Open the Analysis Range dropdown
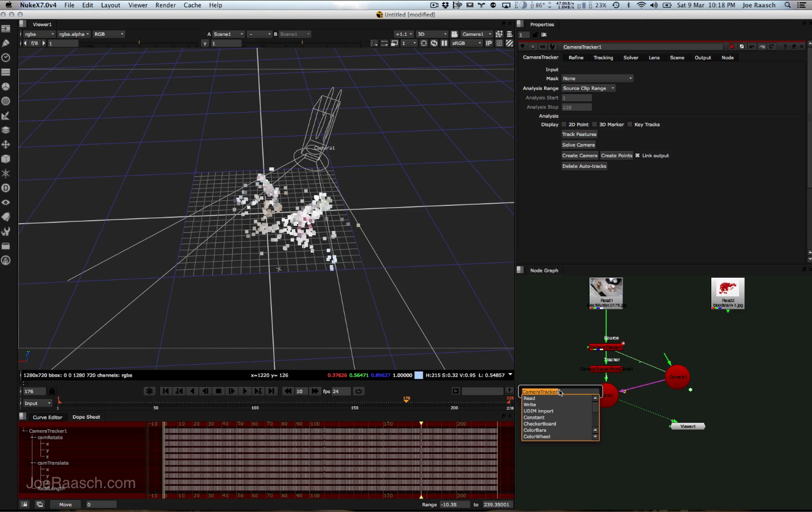This screenshot has width=812, height=512. point(588,88)
